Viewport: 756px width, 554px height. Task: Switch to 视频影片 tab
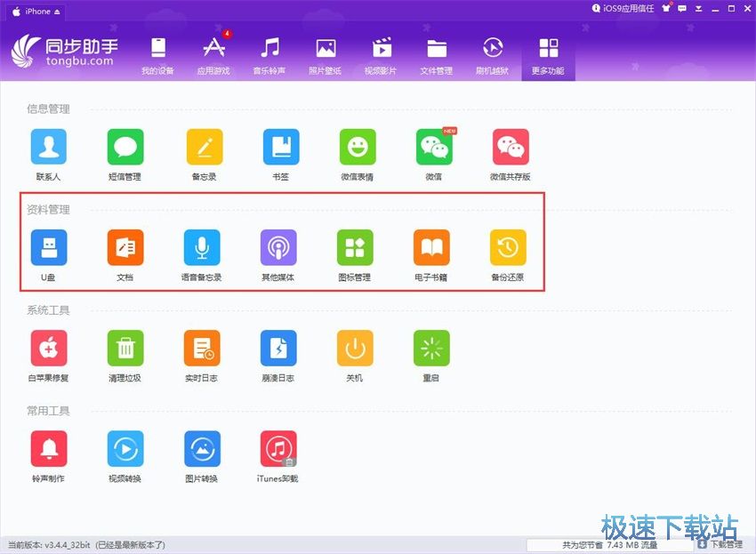(381, 56)
